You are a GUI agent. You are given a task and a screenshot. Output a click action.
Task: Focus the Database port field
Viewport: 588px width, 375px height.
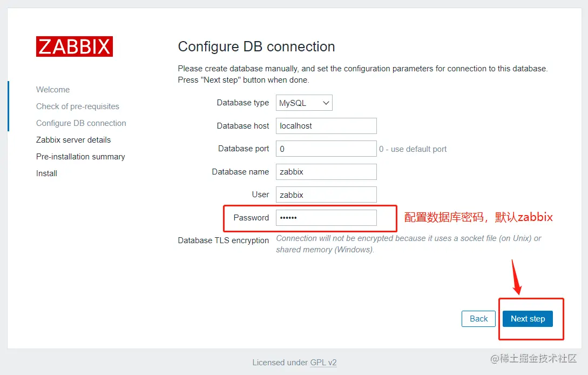[x=326, y=149]
